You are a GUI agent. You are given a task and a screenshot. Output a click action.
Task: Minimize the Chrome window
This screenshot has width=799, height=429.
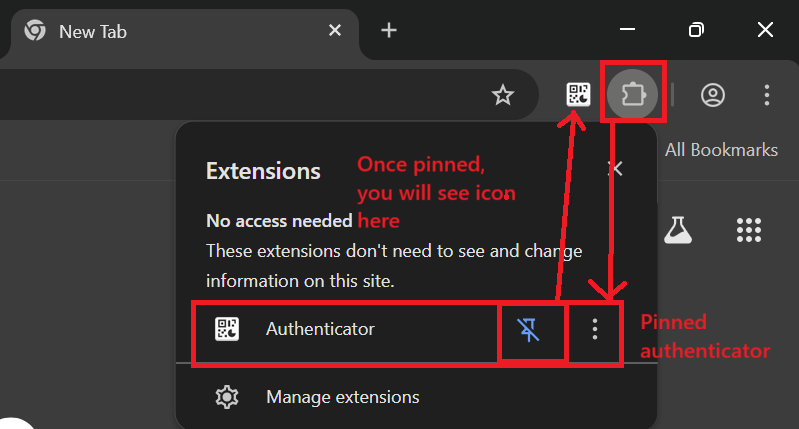[628, 30]
